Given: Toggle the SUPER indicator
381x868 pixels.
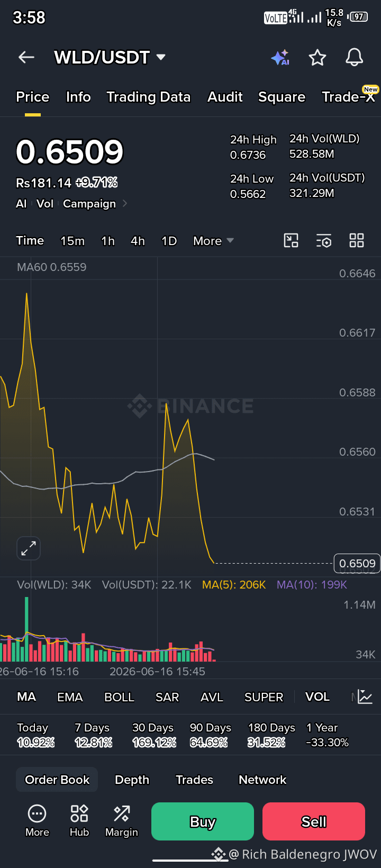Looking at the screenshot, I should [x=264, y=697].
